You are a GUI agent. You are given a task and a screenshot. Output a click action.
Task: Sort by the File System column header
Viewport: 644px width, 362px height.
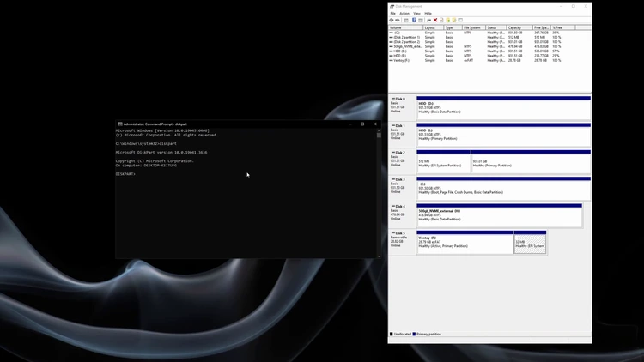pyautogui.click(x=474, y=27)
